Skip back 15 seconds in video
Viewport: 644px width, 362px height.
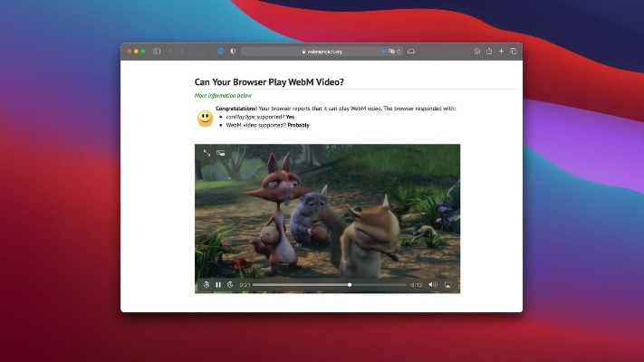[x=207, y=285]
